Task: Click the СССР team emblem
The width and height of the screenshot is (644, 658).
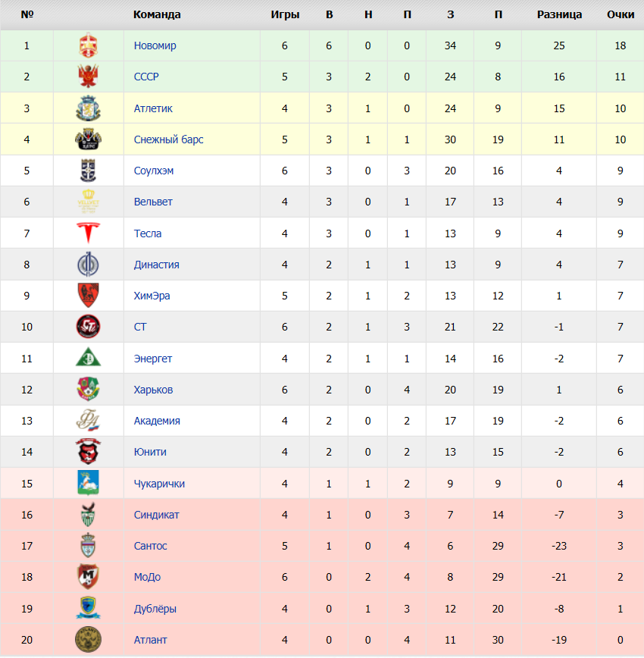Action: point(88,77)
